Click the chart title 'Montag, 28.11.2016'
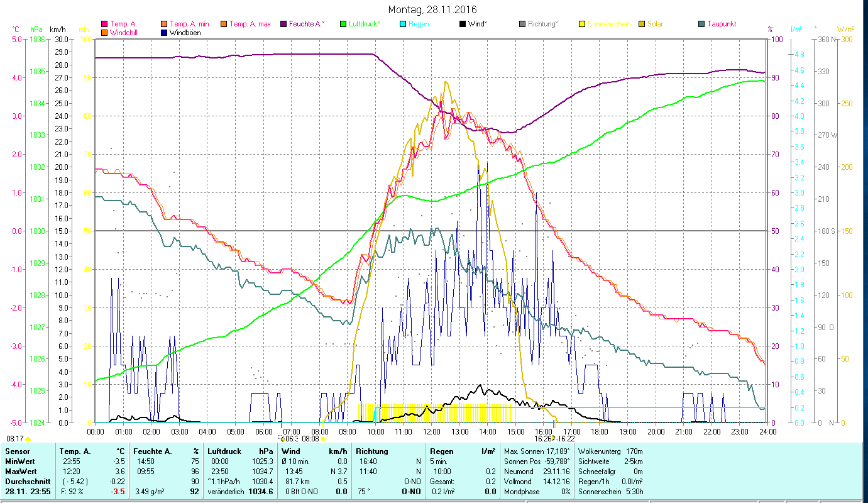This screenshot has width=868, height=503. (432, 9)
